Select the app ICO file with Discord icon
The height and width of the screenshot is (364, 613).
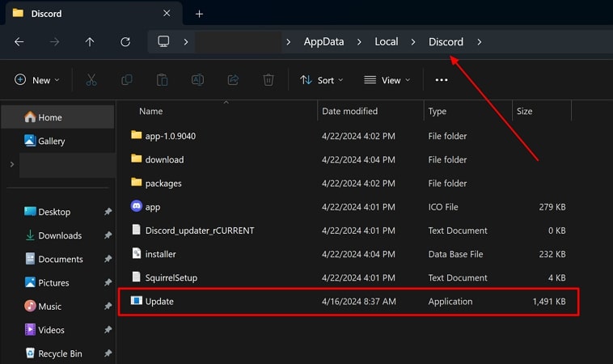point(348,207)
